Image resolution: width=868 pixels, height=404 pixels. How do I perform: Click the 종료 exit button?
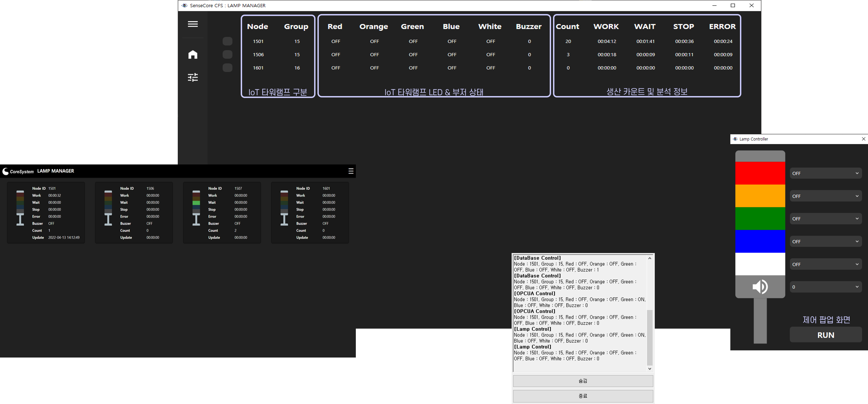pos(583,396)
